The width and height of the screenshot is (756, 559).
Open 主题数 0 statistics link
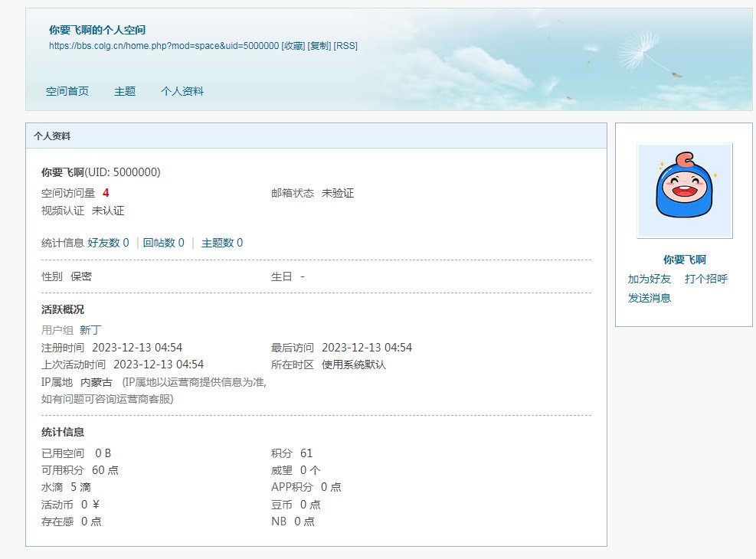pyautogui.click(x=222, y=243)
